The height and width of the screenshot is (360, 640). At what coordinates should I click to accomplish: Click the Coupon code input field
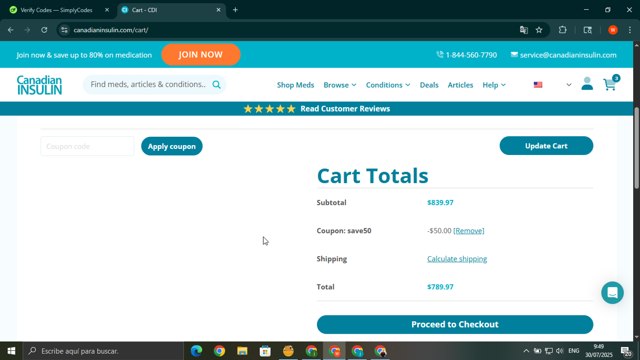coord(87,146)
